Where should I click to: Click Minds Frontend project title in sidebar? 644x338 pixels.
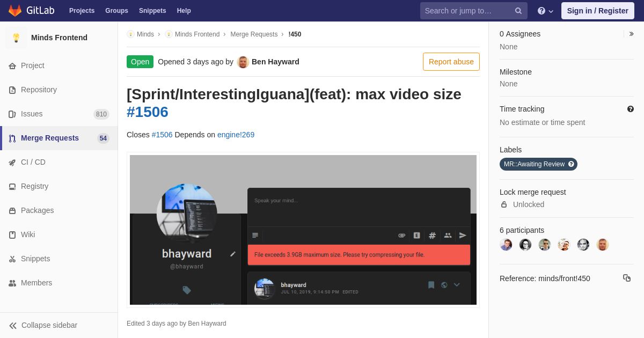click(x=59, y=38)
